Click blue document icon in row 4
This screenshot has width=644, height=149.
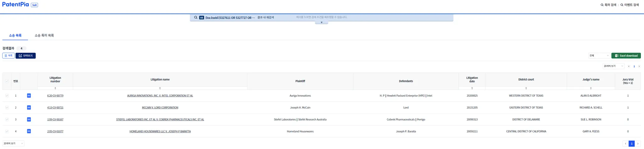(x=29, y=131)
